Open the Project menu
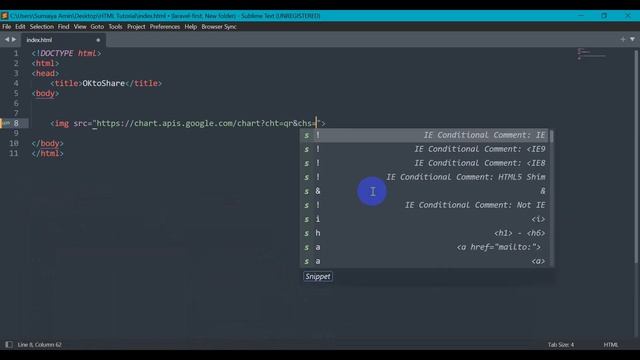 pos(136,27)
